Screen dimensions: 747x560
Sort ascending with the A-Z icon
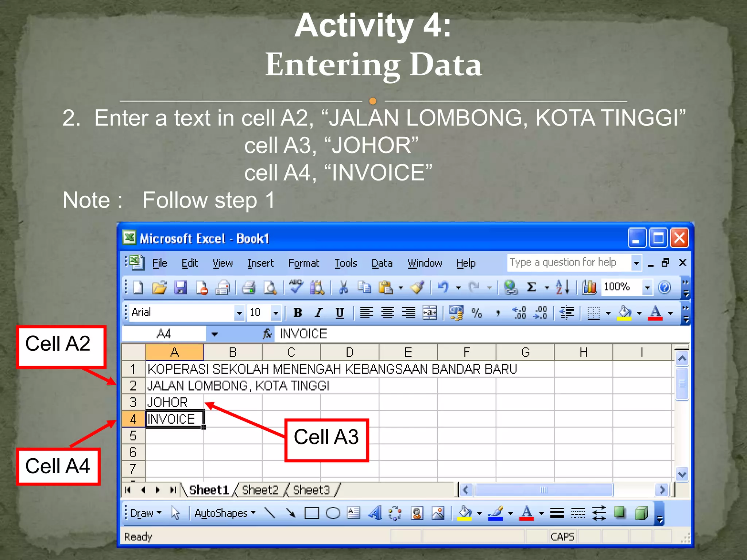[x=562, y=288]
